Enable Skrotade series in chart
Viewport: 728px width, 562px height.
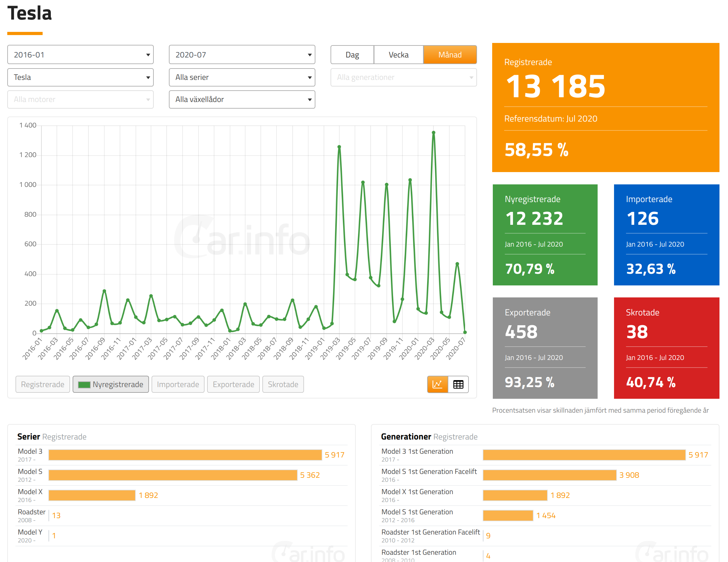click(x=283, y=384)
